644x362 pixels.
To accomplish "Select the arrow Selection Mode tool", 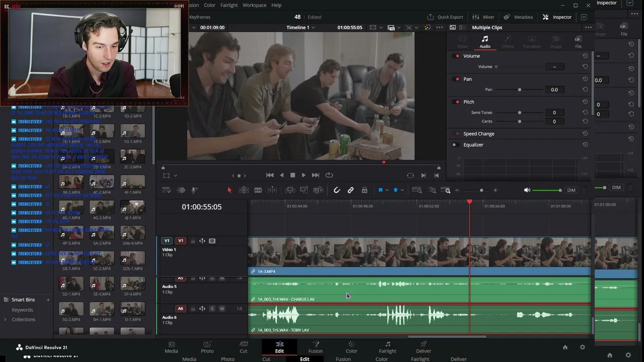I will [229, 190].
